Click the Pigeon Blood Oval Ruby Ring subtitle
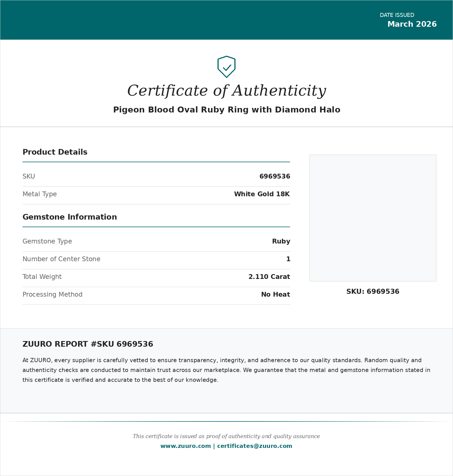The image size is (453, 476). [x=226, y=110]
